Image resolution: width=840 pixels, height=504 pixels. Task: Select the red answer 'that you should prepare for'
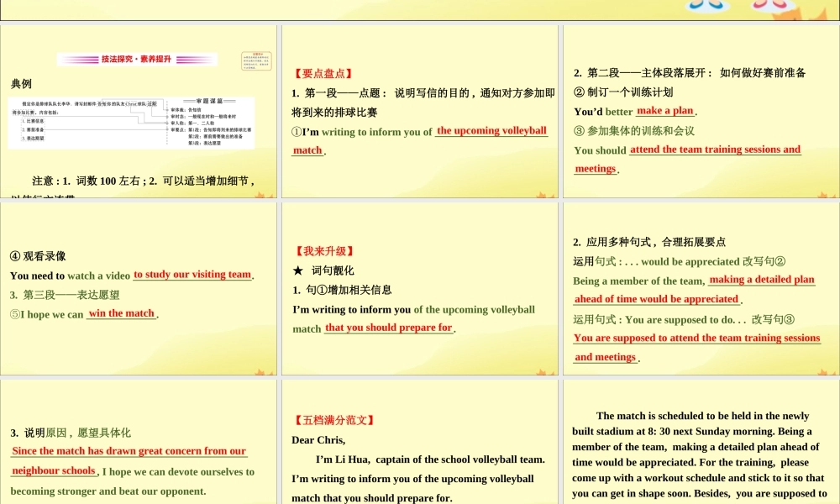pos(389,328)
